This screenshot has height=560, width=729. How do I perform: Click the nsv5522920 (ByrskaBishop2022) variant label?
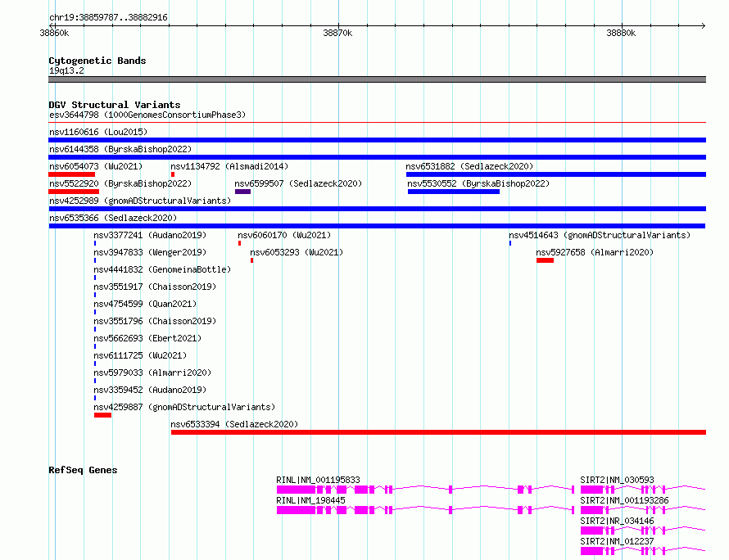(120, 183)
